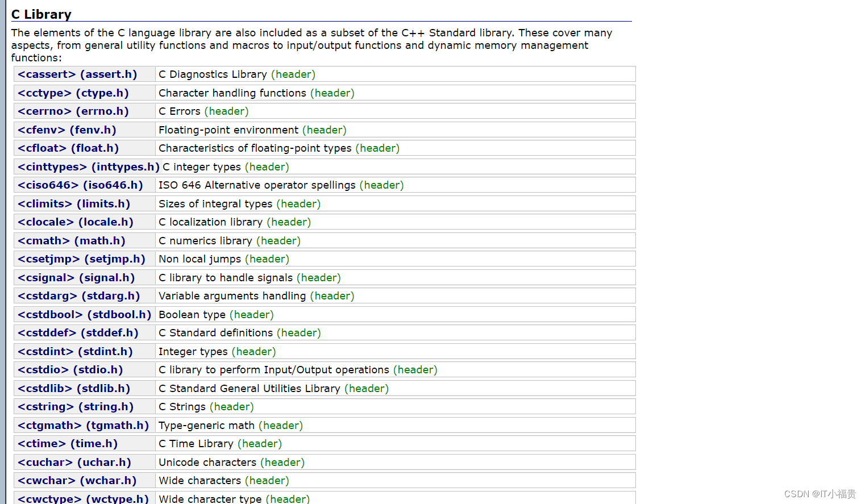This screenshot has height=504, width=865.
Task: Click 'Type-generic math' description text
Action: pos(206,425)
